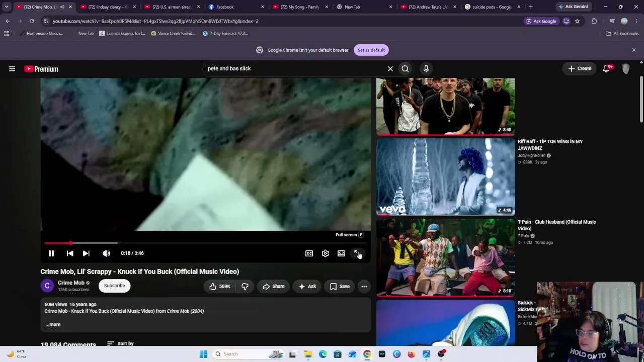Mute the video with the speaker icon

point(106,253)
